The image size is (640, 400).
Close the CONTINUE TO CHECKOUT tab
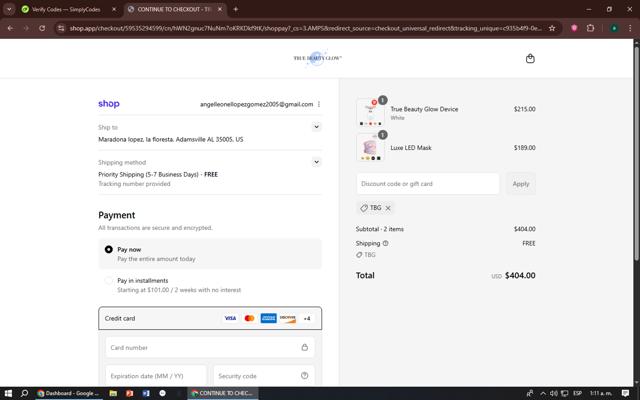pos(220,9)
